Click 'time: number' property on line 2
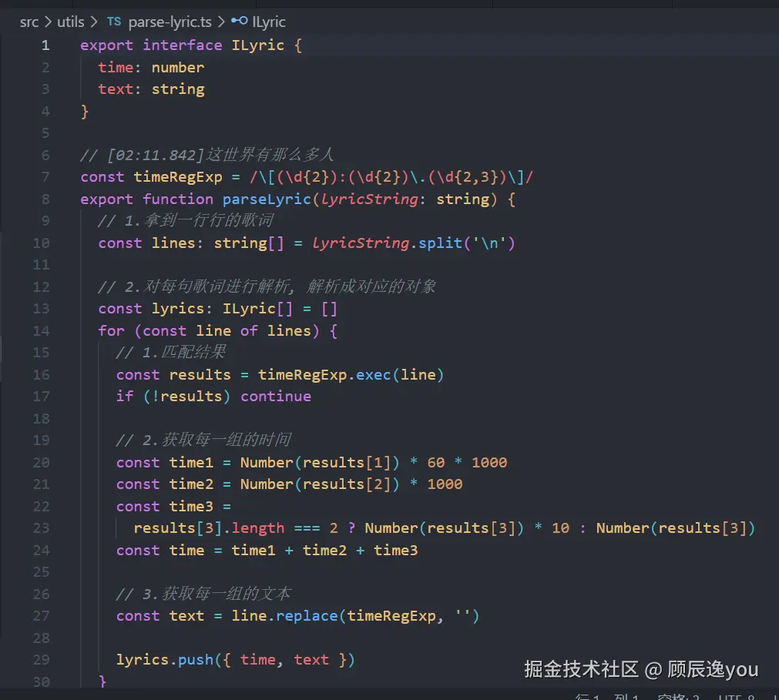Screen dimensions: 779x700 pyautogui.click(x=151, y=68)
